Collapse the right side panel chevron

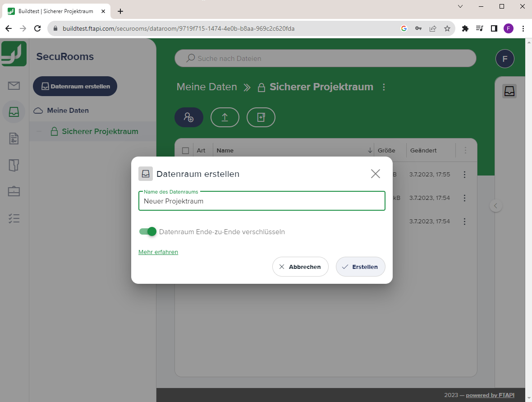[x=496, y=205]
